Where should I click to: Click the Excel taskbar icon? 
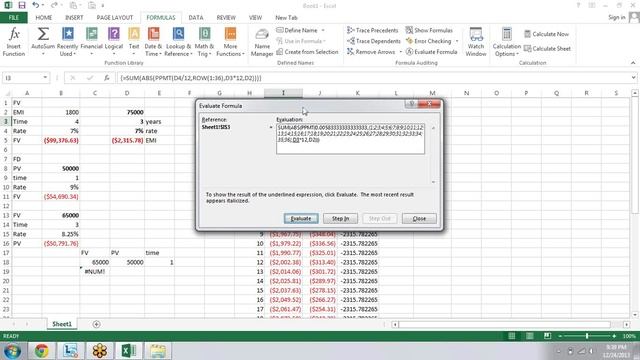point(129,351)
